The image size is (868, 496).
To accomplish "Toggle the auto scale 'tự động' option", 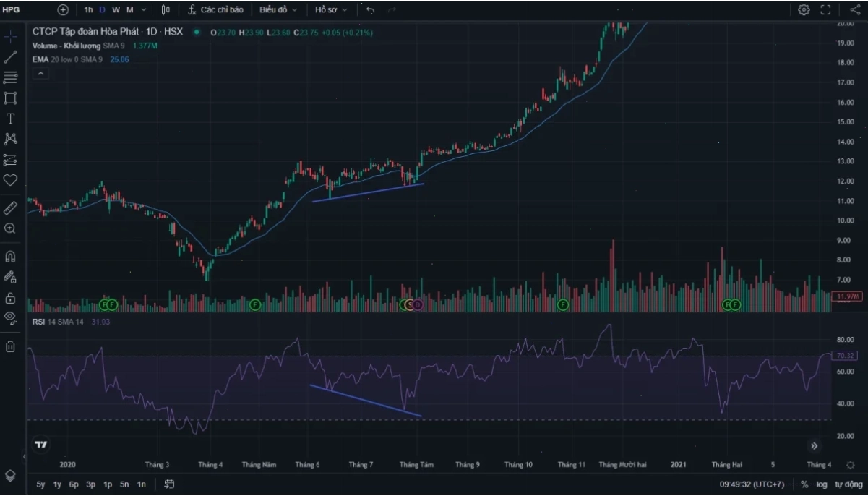I will 848,484.
